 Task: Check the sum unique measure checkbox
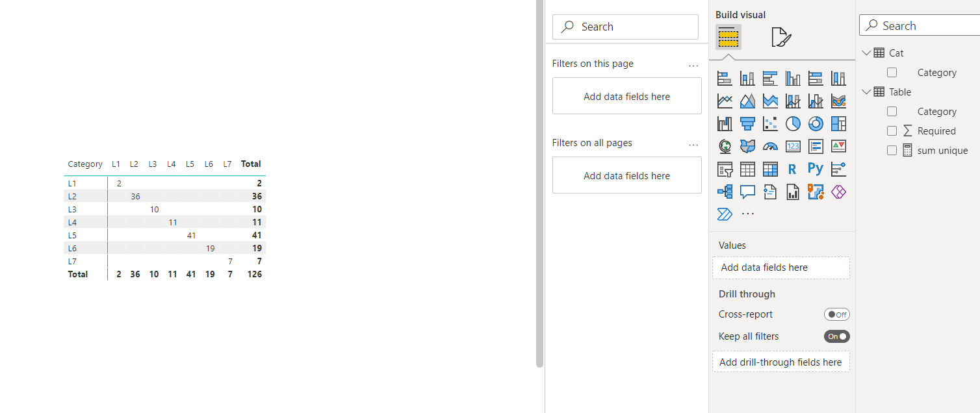pyautogui.click(x=892, y=151)
